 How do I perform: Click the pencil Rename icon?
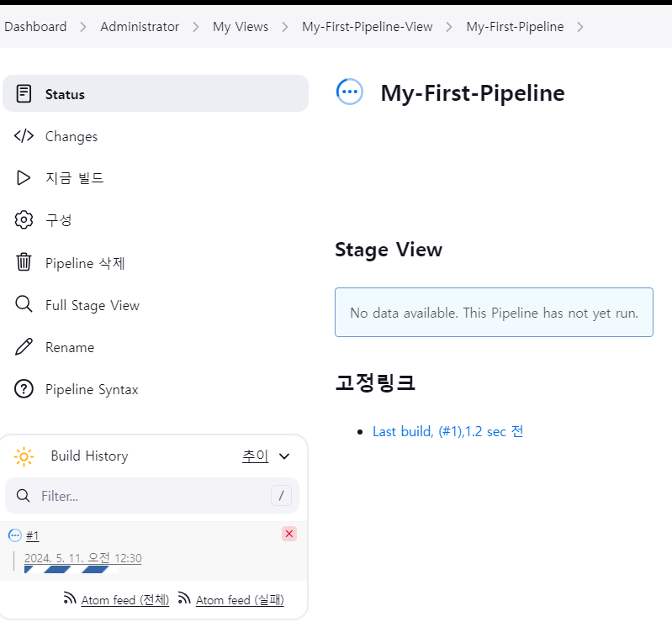click(24, 346)
